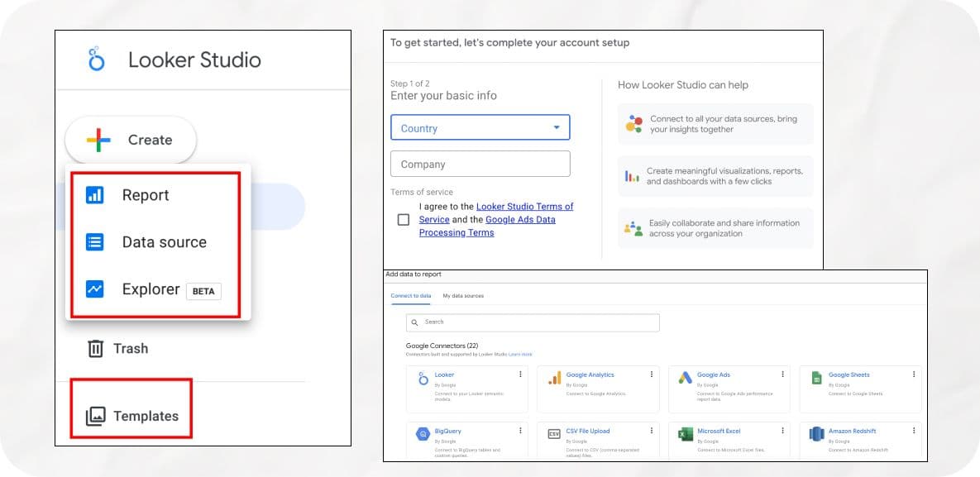Image resolution: width=980 pixels, height=477 pixels.
Task: Open Google Ads Data Processing Terms link
Action: tap(487, 226)
